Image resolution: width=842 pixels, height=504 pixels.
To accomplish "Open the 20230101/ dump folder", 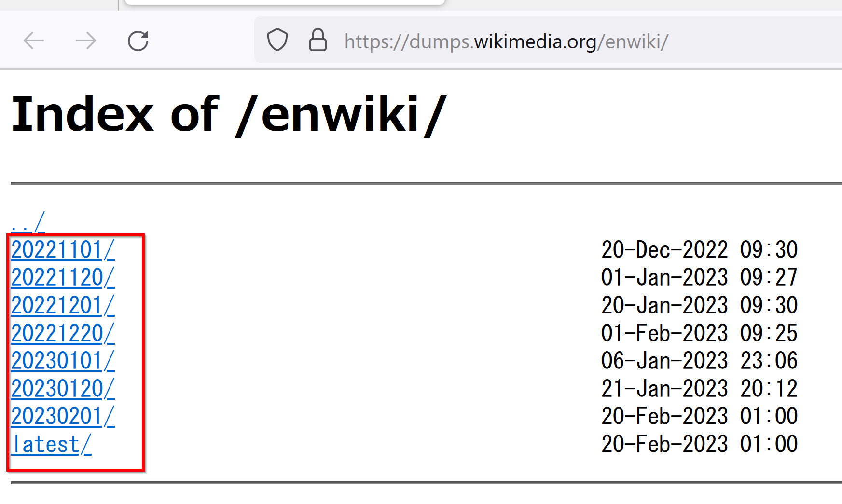I will (63, 361).
